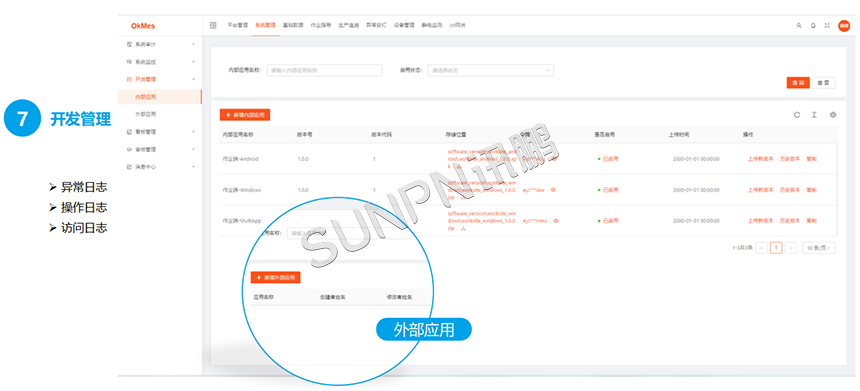
Task: Open 基础数据 top menu
Action: 293,25
